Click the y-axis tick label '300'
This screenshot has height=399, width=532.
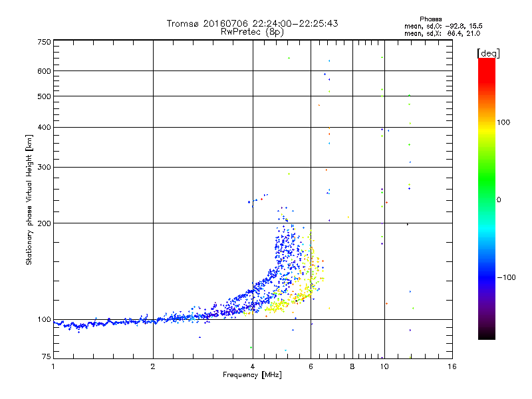click(x=44, y=167)
